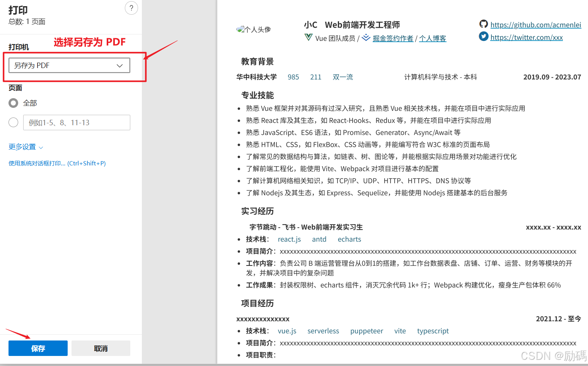Click the antd tech tag

[x=319, y=239]
